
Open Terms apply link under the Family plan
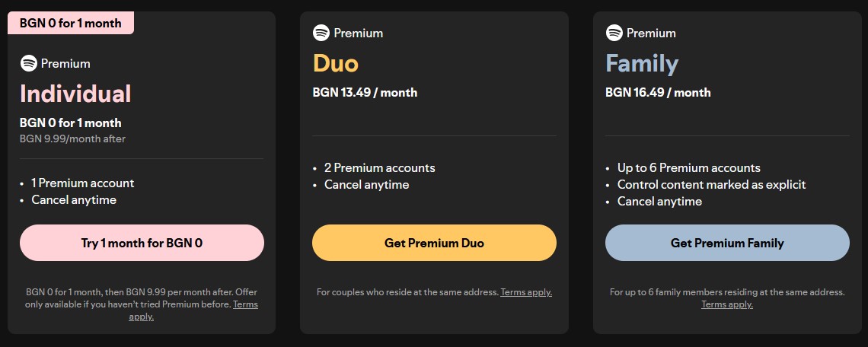coord(727,304)
